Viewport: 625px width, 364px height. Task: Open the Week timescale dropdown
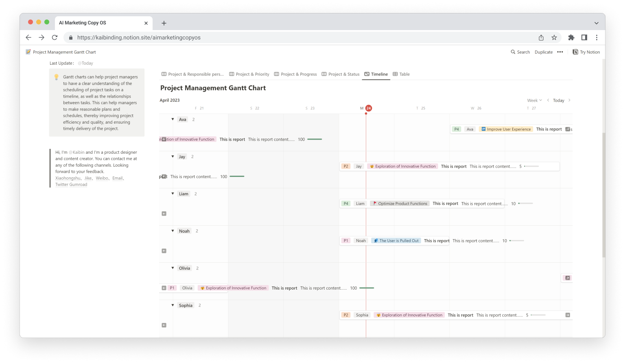click(535, 100)
